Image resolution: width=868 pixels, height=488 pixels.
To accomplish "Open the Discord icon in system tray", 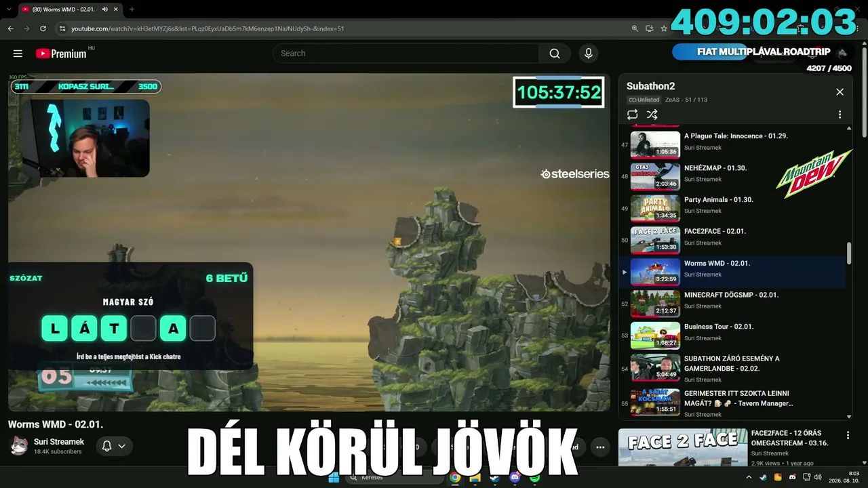I will click(792, 477).
